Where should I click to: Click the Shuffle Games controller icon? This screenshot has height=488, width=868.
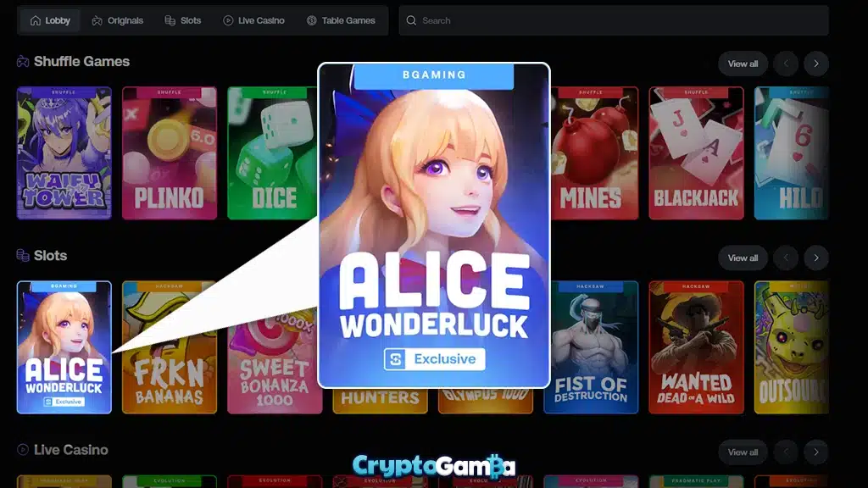pos(23,61)
